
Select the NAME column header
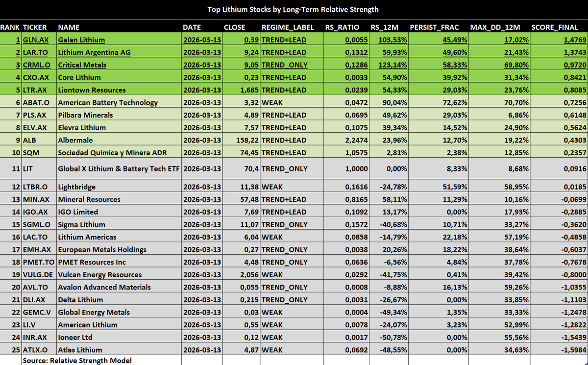coord(69,27)
